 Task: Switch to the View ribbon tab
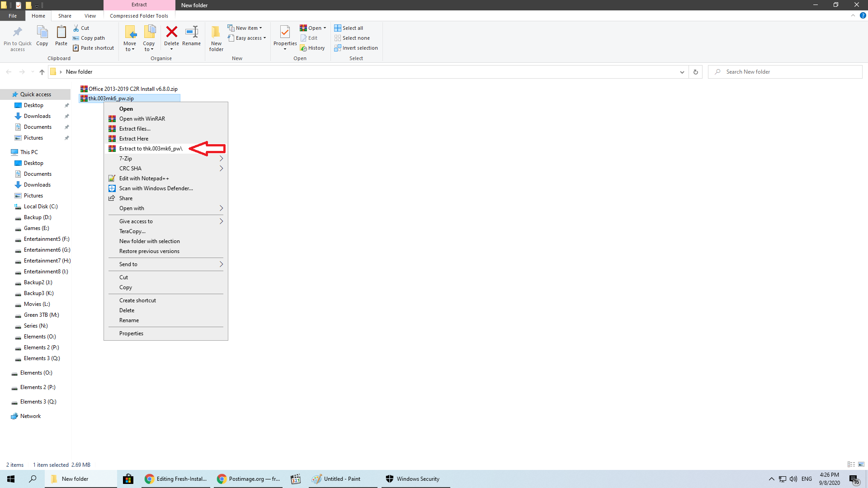(90, 16)
